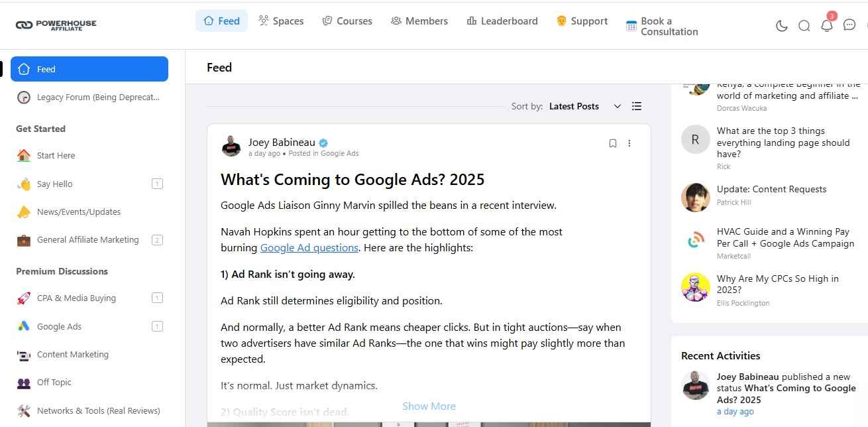This screenshot has height=427, width=868.
Task: Click the CPA & Media Buying rocket icon
Action: [x=24, y=298]
